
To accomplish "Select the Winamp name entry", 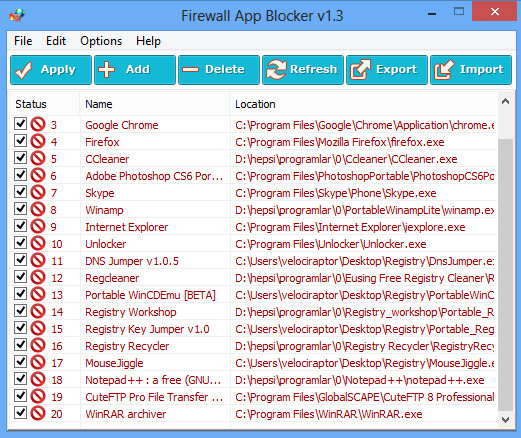I will click(104, 210).
